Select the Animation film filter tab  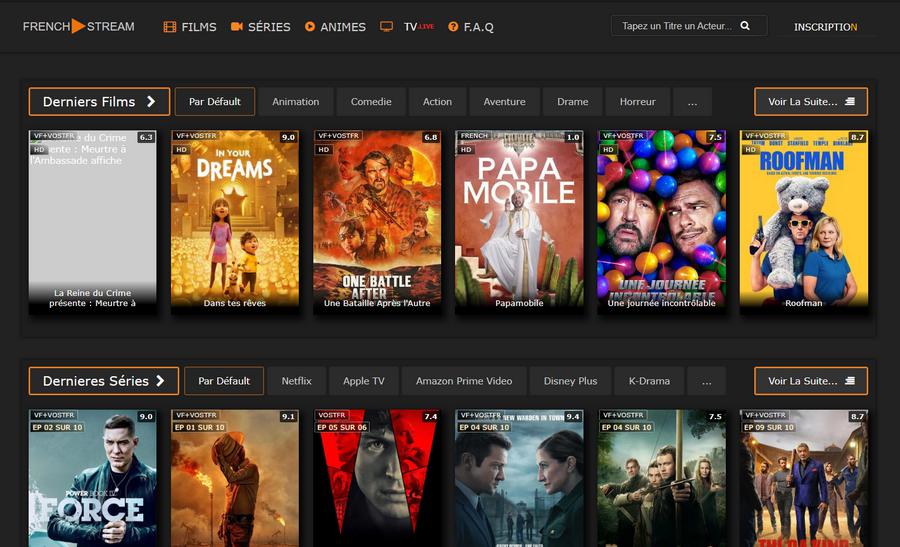pos(296,102)
